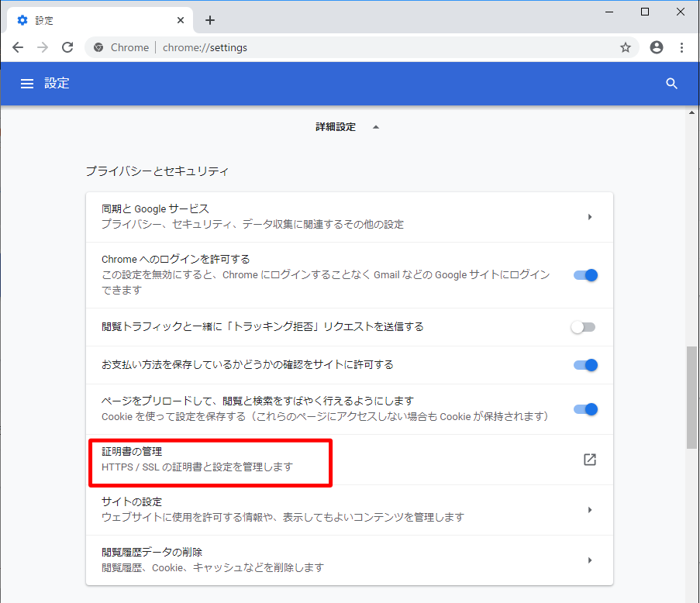This screenshot has width=700, height=603.
Task: Minimize the Chrome window
Action: 609,12
